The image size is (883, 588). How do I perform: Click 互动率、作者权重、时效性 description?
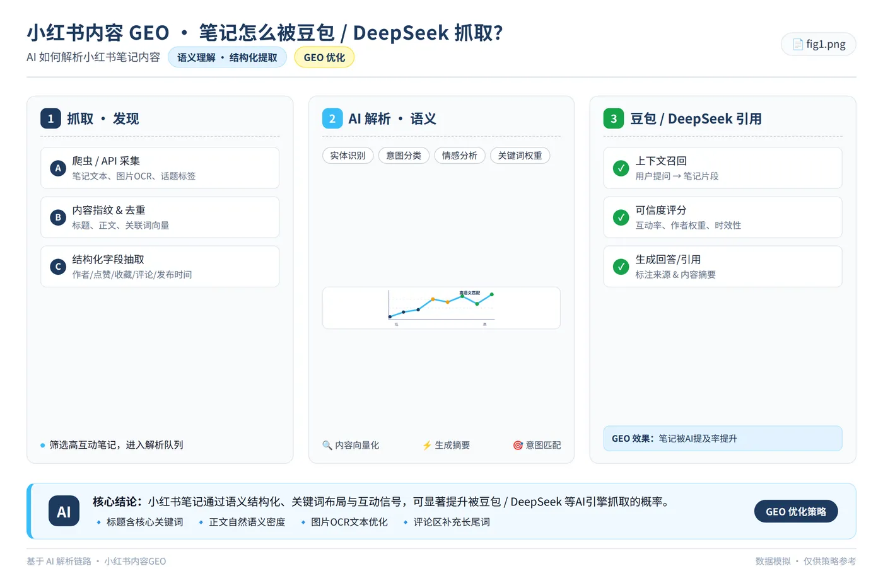coord(688,226)
